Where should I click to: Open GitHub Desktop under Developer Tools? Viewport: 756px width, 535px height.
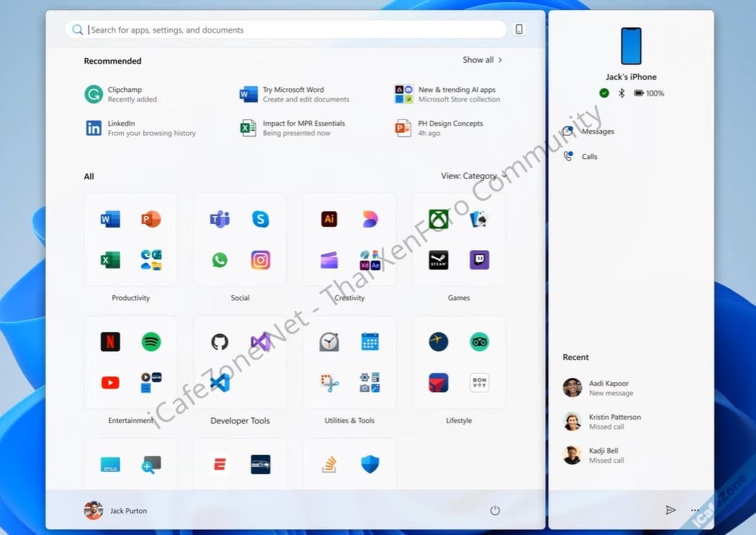[x=219, y=341]
